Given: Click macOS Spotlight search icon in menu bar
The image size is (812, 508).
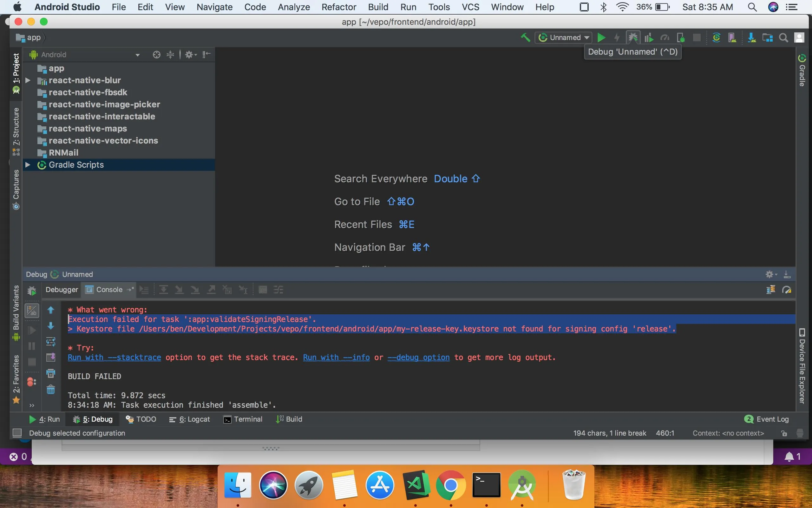Looking at the screenshot, I should point(752,7).
